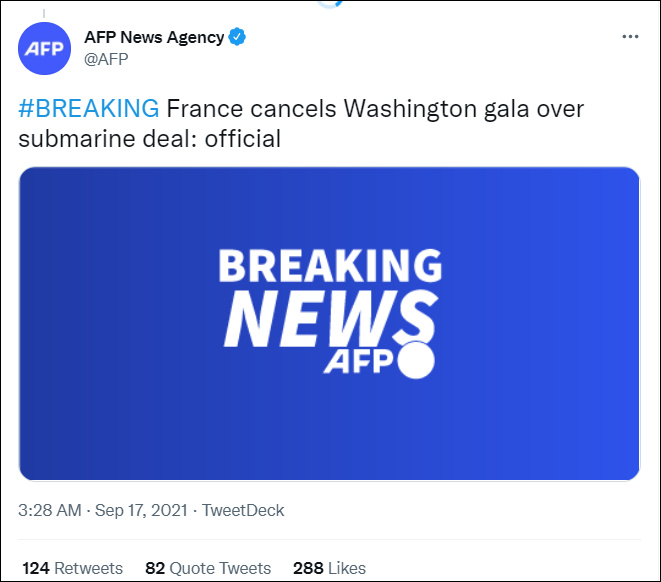Open the 3:28 AM timestamp
Image resolution: width=661 pixels, height=582 pixels.
(x=50, y=510)
